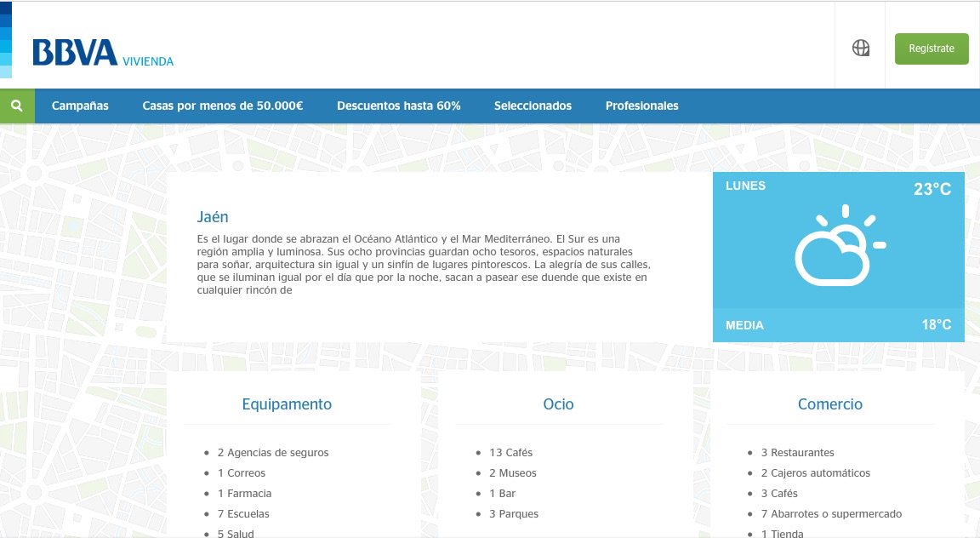Select '13 Cafés' under Ocio
Viewport: 980px width, 538px height.
510,452
